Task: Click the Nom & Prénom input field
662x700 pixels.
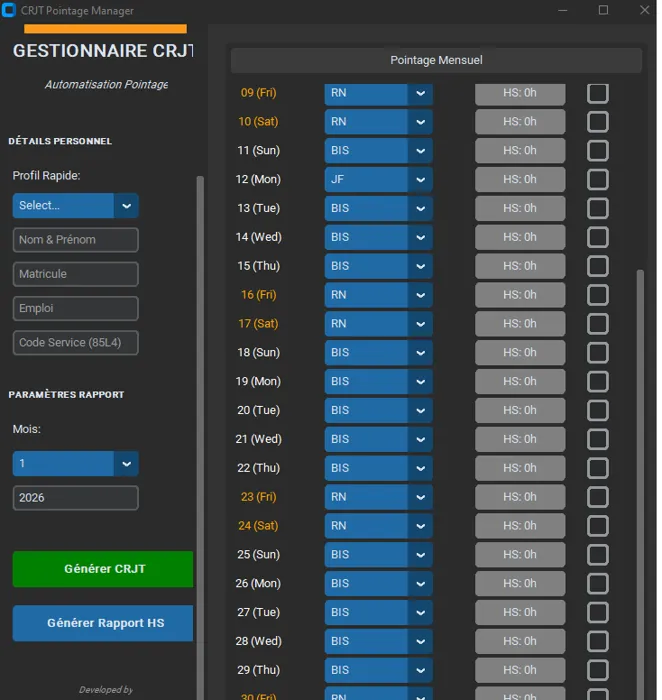Action: (76, 240)
